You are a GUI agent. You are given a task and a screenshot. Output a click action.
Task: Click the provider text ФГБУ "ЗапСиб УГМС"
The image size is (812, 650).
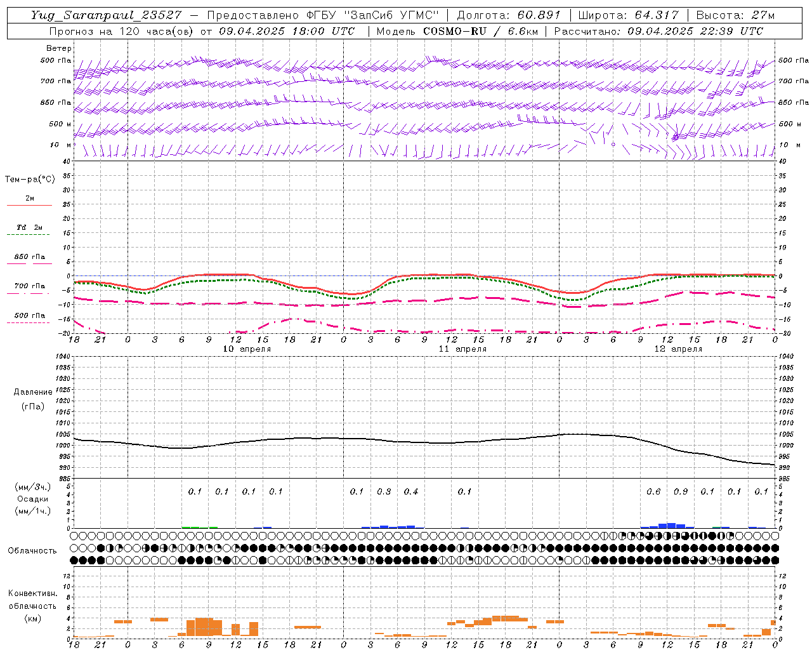(x=373, y=15)
